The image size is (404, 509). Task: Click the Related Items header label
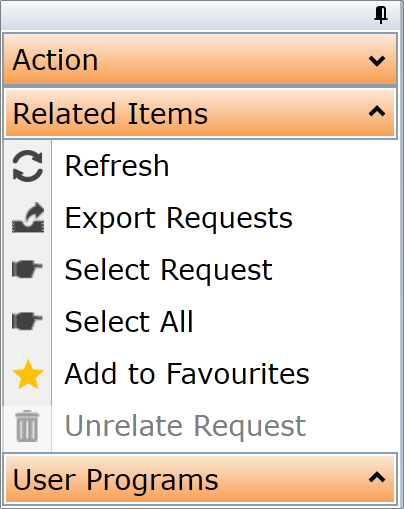[x=110, y=114]
